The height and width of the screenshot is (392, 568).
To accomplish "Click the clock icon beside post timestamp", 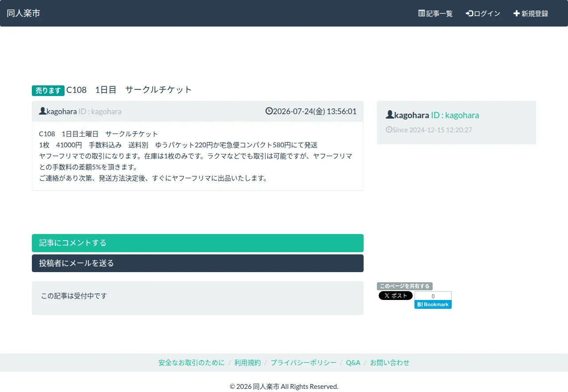I will pos(269,111).
